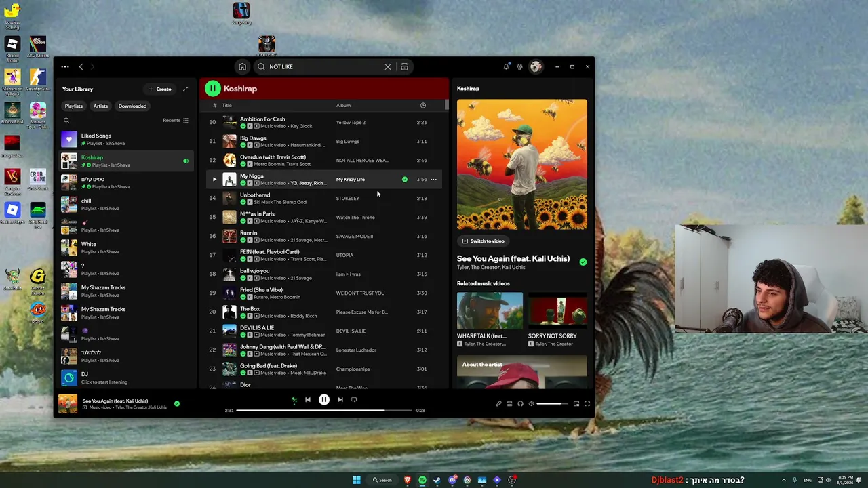Open the Watch The Throne album link
This screenshot has height=488, width=868.
(355, 218)
